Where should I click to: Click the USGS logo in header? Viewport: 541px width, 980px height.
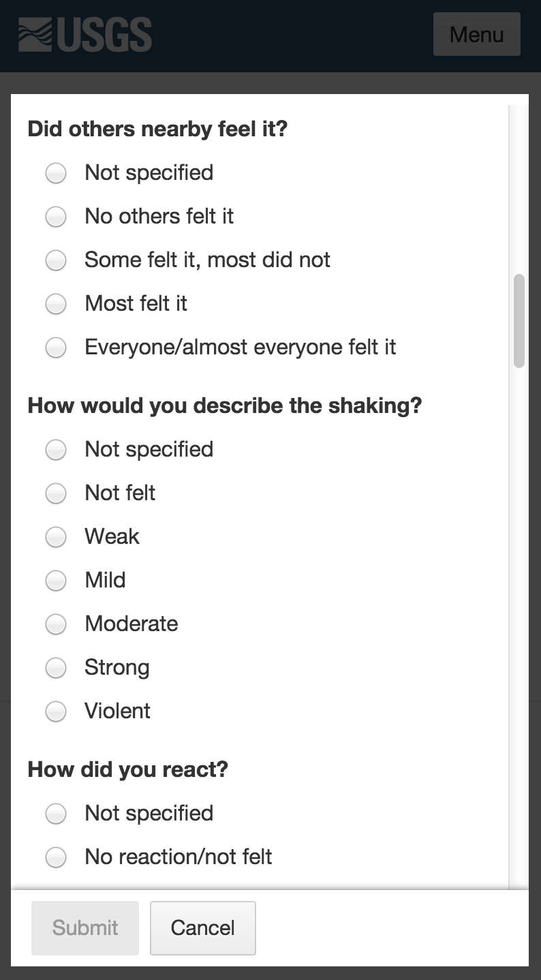(85, 35)
